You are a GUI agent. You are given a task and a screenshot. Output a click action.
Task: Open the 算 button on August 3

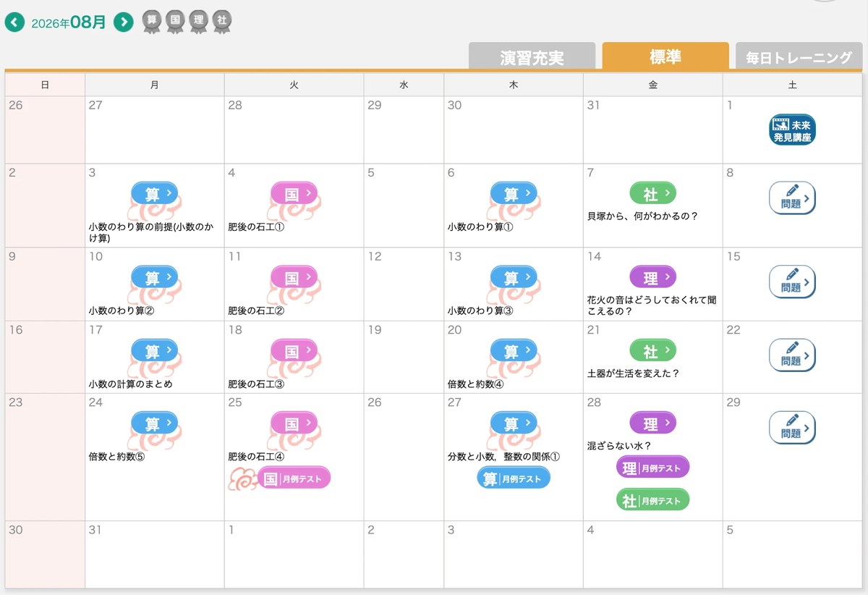[154, 193]
